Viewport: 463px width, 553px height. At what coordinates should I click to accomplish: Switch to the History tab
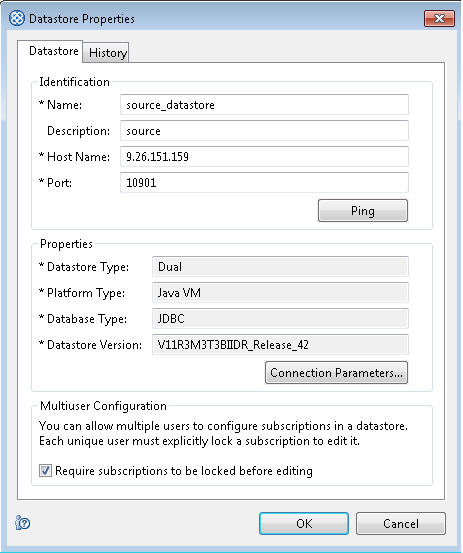(x=107, y=53)
